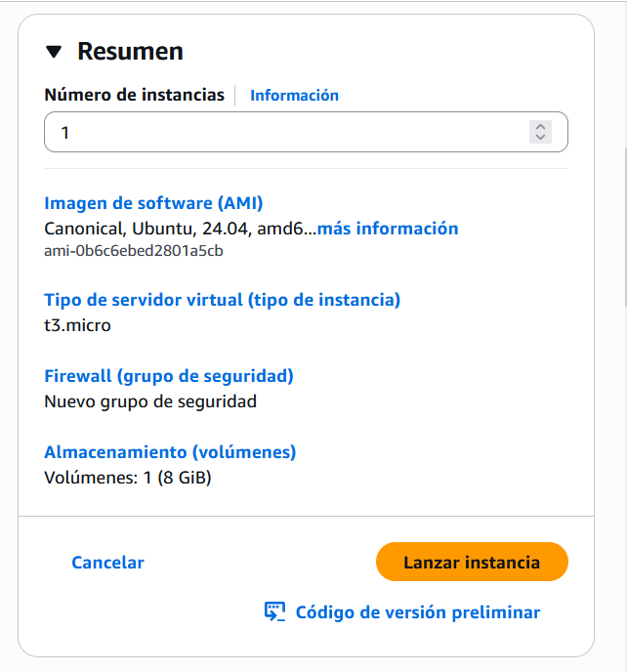Click the 'Volúmenes: 1 (8 GiB)' text
Screen dimensions: 627x672
click(128, 478)
